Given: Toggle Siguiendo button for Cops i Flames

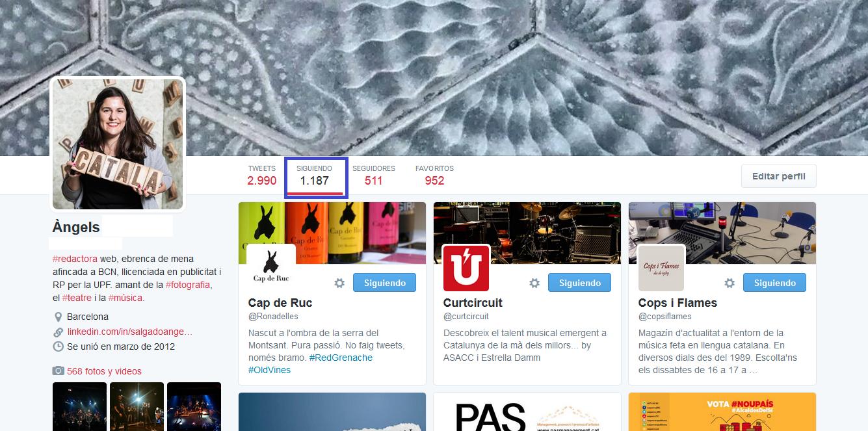Looking at the screenshot, I should tap(774, 283).
